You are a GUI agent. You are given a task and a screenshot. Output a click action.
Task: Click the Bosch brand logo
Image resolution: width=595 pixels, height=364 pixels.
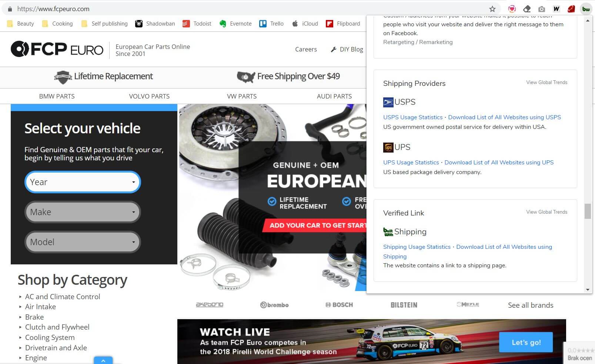(339, 305)
